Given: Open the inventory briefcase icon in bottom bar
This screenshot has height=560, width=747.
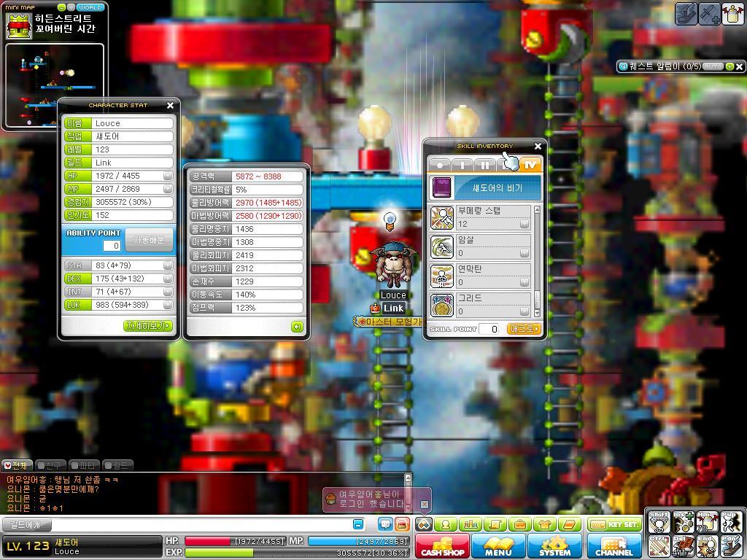Looking at the screenshot, I should [x=520, y=525].
